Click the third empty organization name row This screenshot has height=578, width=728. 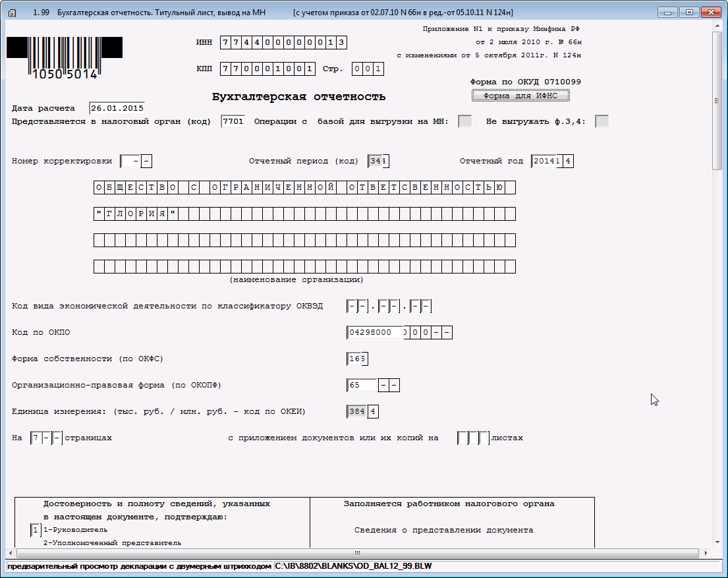pyautogui.click(x=304, y=240)
